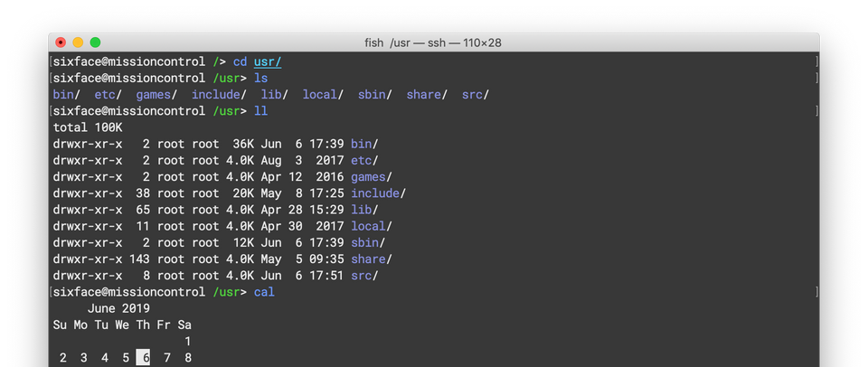Click date 3 in the calendar
This screenshot has width=868, height=367.
pyautogui.click(x=84, y=358)
